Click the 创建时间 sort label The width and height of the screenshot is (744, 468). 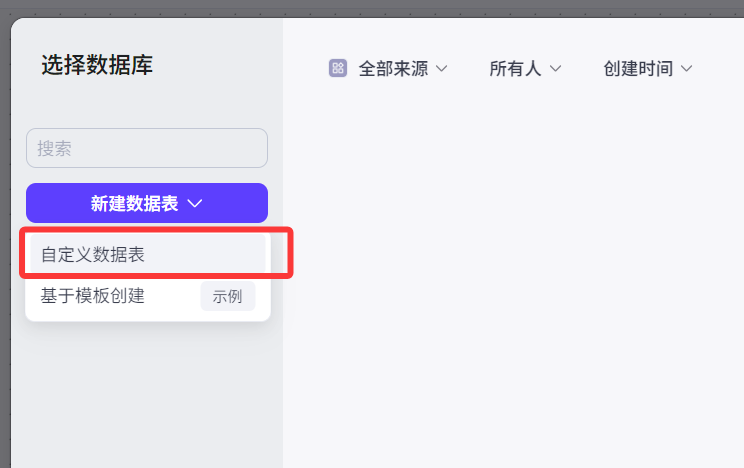pyautogui.click(x=638, y=68)
